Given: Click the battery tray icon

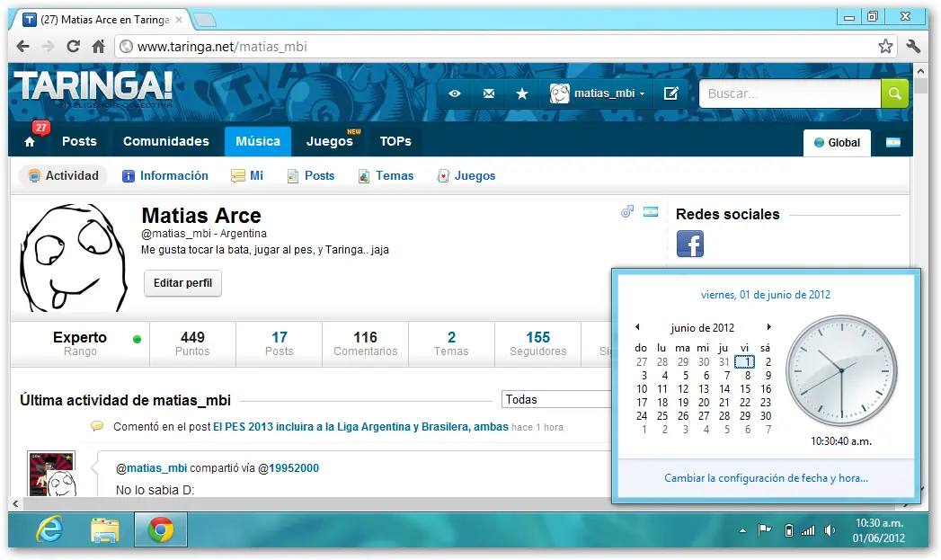Looking at the screenshot, I should [x=788, y=530].
